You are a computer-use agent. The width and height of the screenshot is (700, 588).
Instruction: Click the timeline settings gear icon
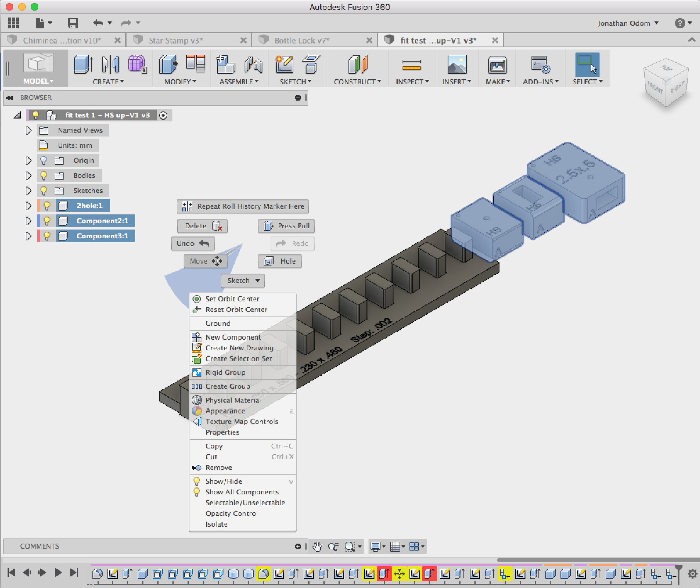pos(692,574)
